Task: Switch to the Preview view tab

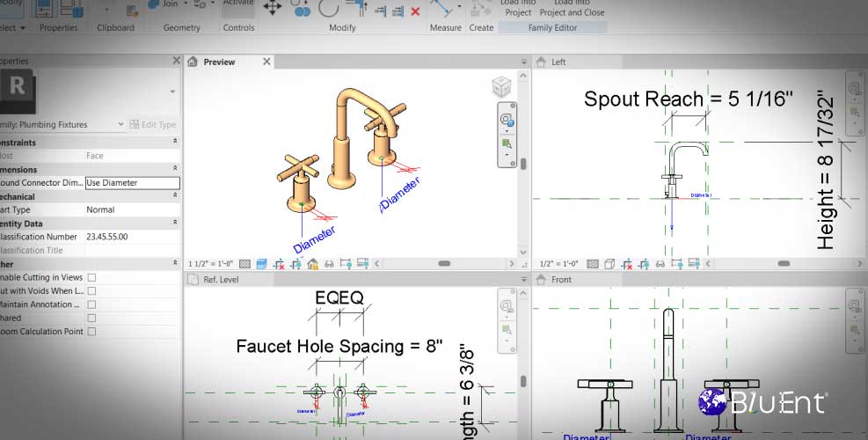Action: [x=219, y=62]
